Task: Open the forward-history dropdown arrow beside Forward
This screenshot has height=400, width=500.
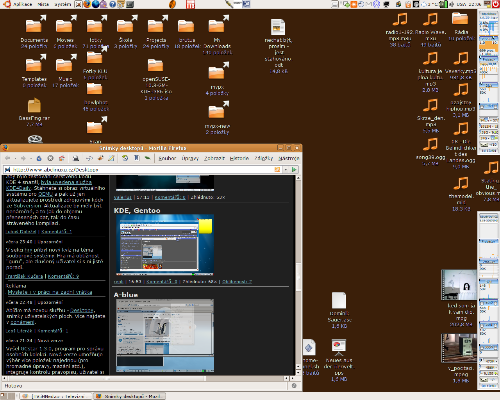Action: 31,158
